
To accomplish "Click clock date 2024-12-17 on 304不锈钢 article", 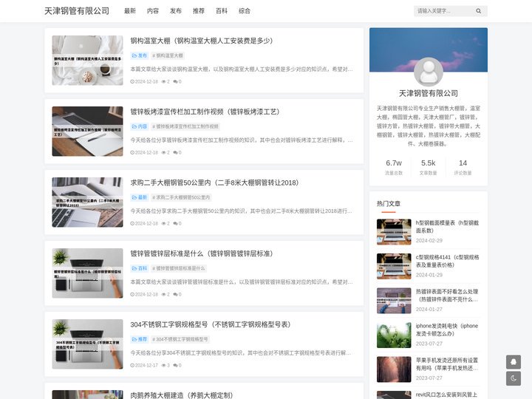I will pos(144,365).
